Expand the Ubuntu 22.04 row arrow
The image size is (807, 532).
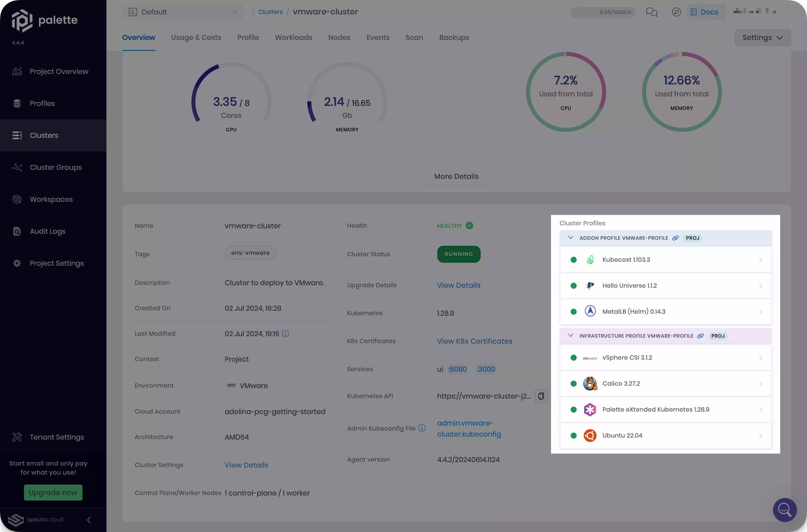tap(761, 436)
